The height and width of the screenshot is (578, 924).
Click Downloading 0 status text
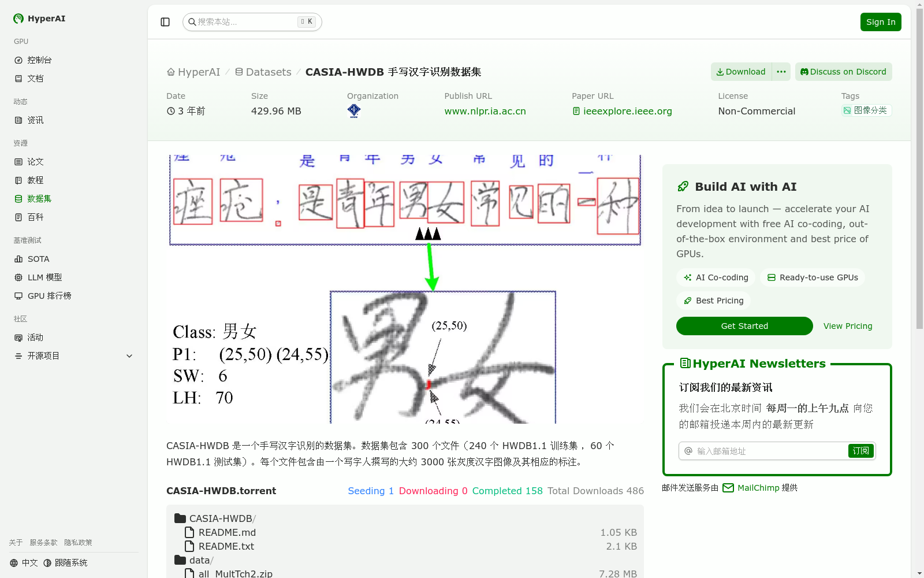(x=433, y=491)
